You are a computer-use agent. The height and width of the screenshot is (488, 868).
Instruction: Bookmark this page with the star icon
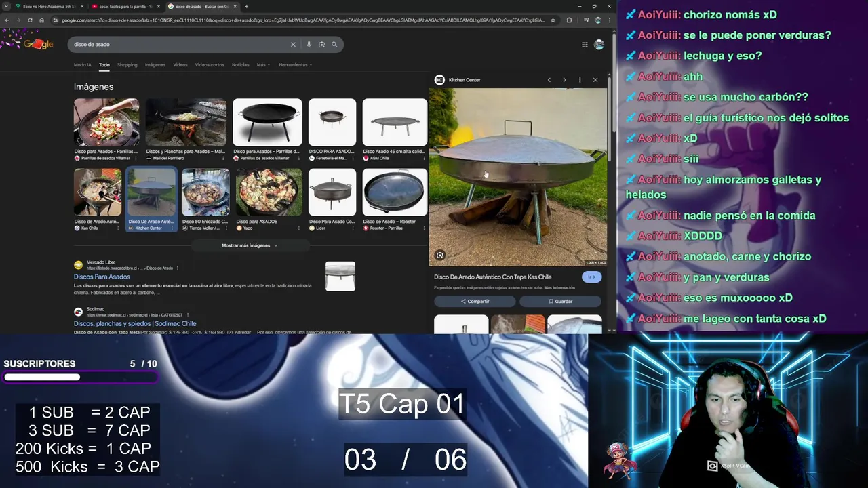[x=553, y=20]
